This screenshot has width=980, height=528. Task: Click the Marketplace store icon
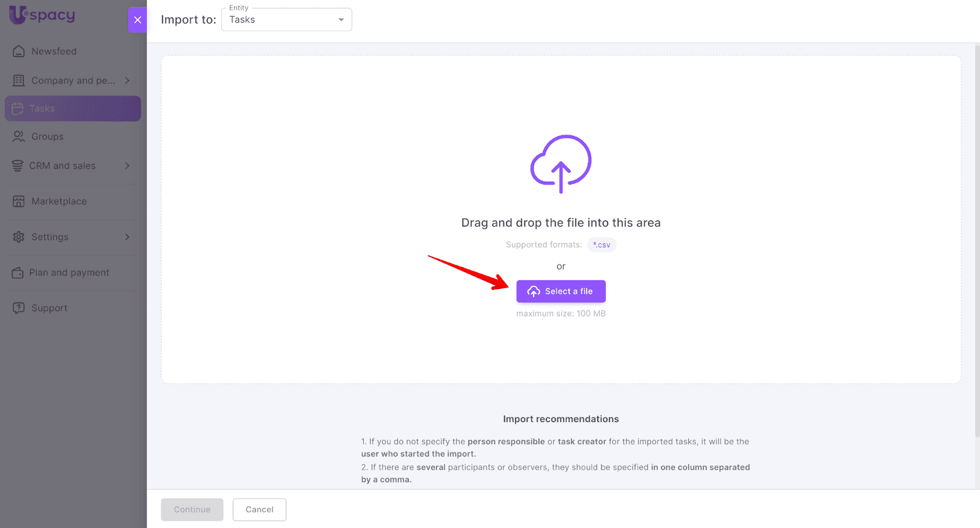[19, 202]
